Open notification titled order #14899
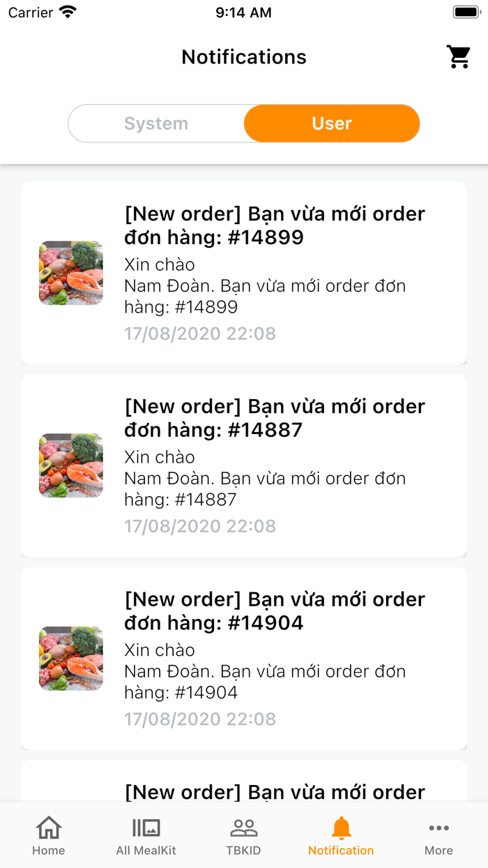 [x=275, y=225]
